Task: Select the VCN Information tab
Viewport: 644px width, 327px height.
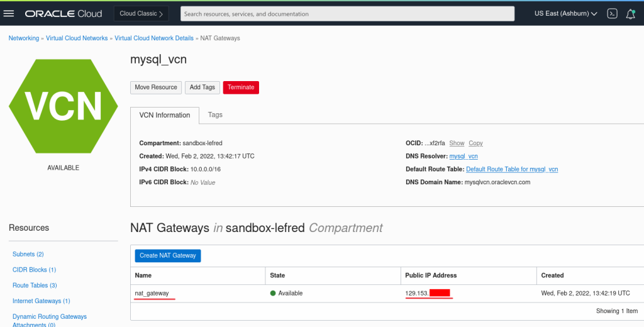Action: (165, 116)
